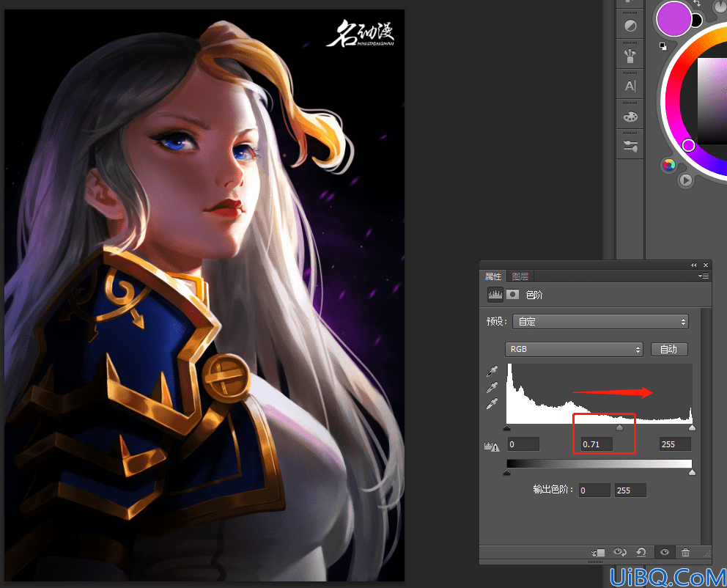Image resolution: width=727 pixels, height=588 pixels.
Task: Select the black background color swatch
Action: (x=697, y=21)
